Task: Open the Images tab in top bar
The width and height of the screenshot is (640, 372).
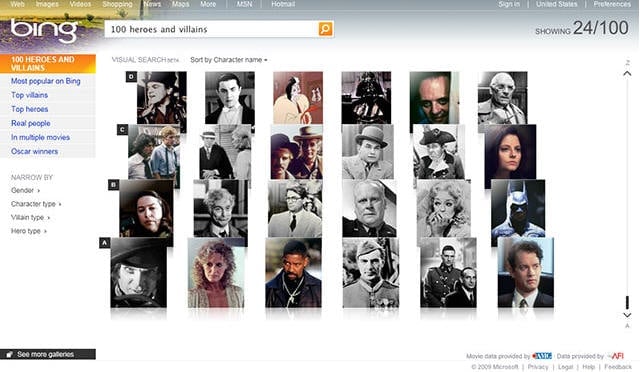Action: (47, 4)
